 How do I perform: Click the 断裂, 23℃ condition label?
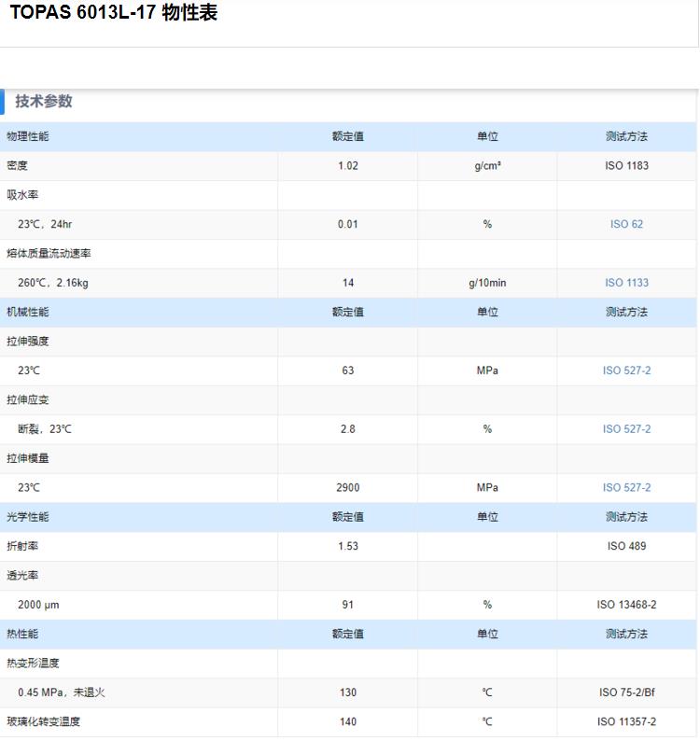tap(45, 429)
